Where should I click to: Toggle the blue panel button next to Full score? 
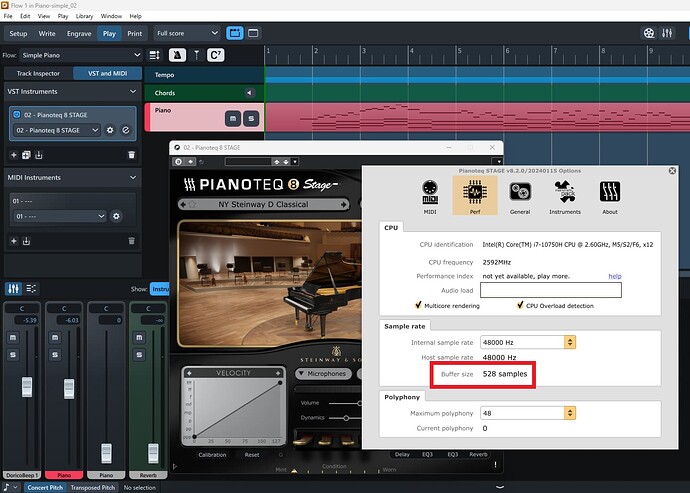(x=235, y=33)
